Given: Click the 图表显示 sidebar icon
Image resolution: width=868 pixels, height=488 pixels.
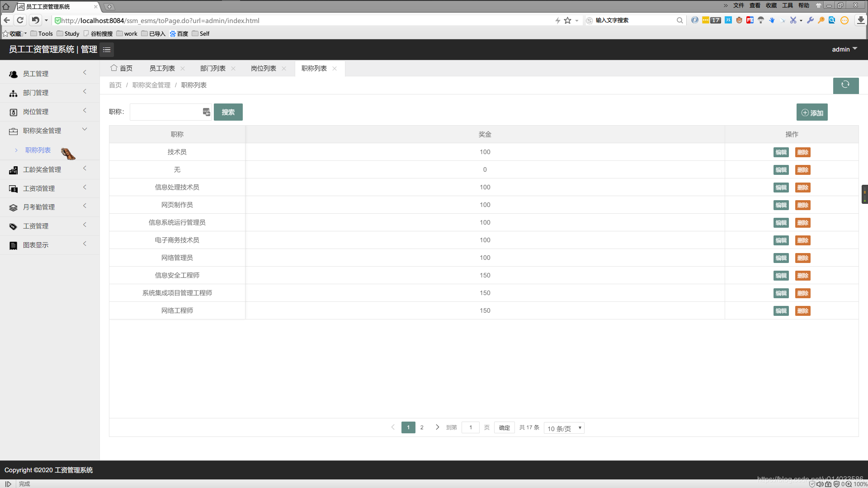Looking at the screenshot, I should pyautogui.click(x=14, y=245).
